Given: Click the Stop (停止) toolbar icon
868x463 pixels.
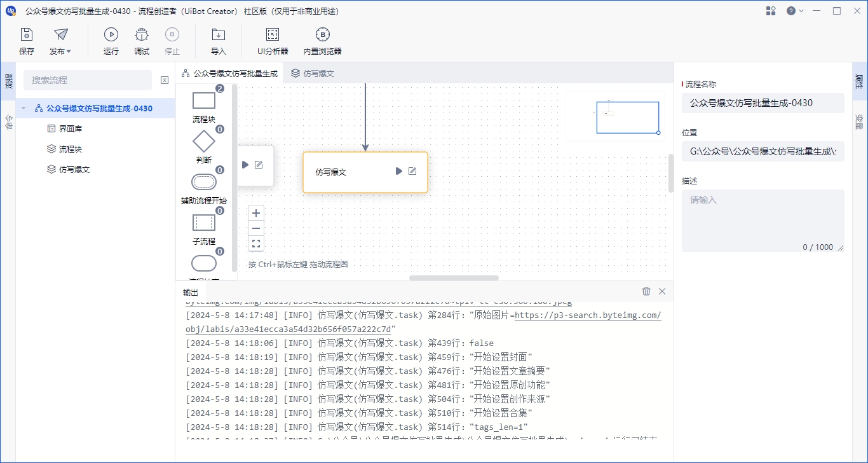Looking at the screenshot, I should [x=172, y=41].
